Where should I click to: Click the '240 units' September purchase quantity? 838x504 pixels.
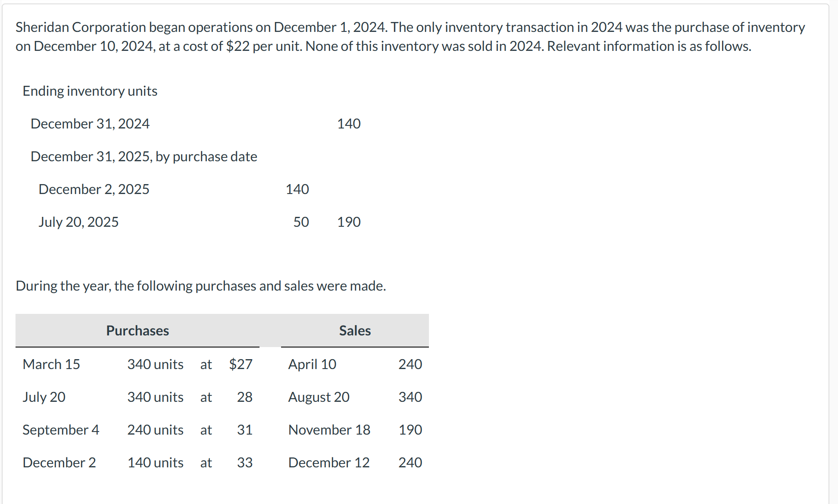click(155, 430)
